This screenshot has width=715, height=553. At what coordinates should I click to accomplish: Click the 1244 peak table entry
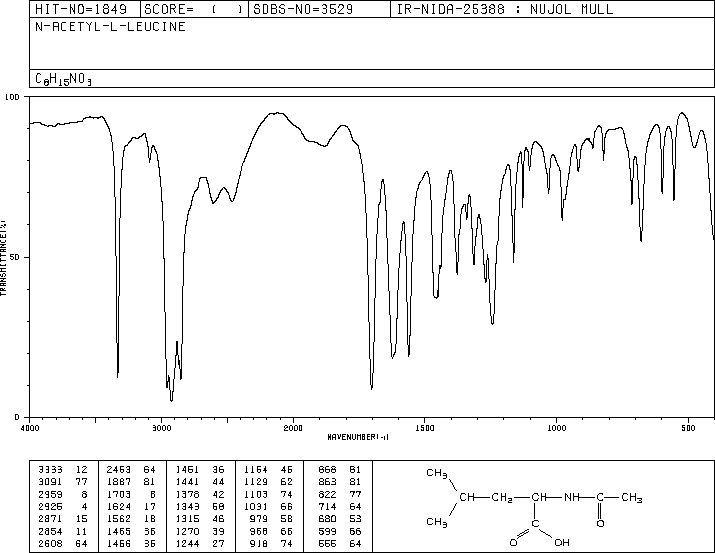[x=187, y=544]
